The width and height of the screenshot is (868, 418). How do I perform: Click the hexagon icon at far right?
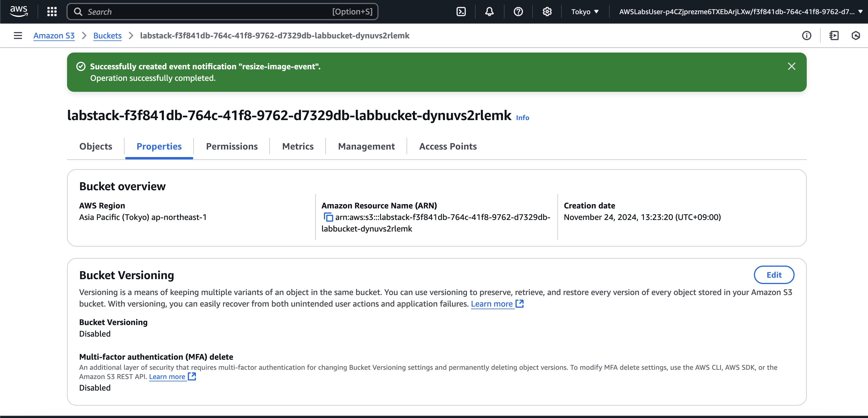[x=856, y=36]
